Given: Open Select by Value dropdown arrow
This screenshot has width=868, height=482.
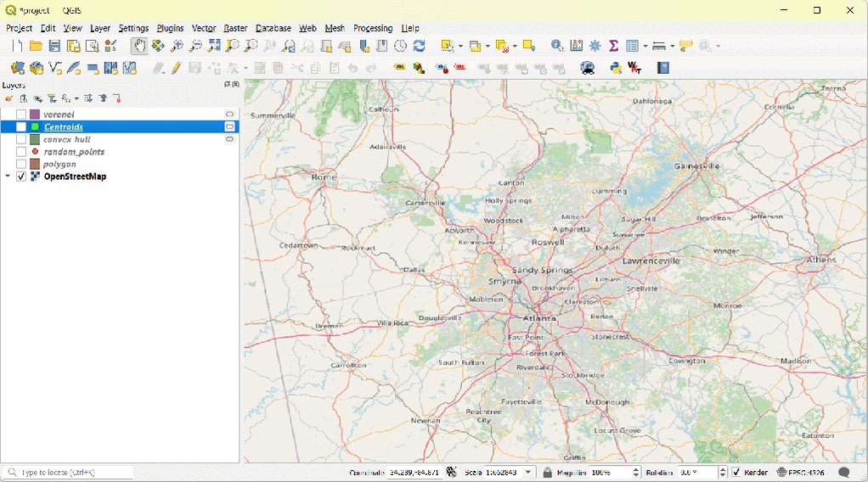Looking at the screenshot, I should pos(488,47).
